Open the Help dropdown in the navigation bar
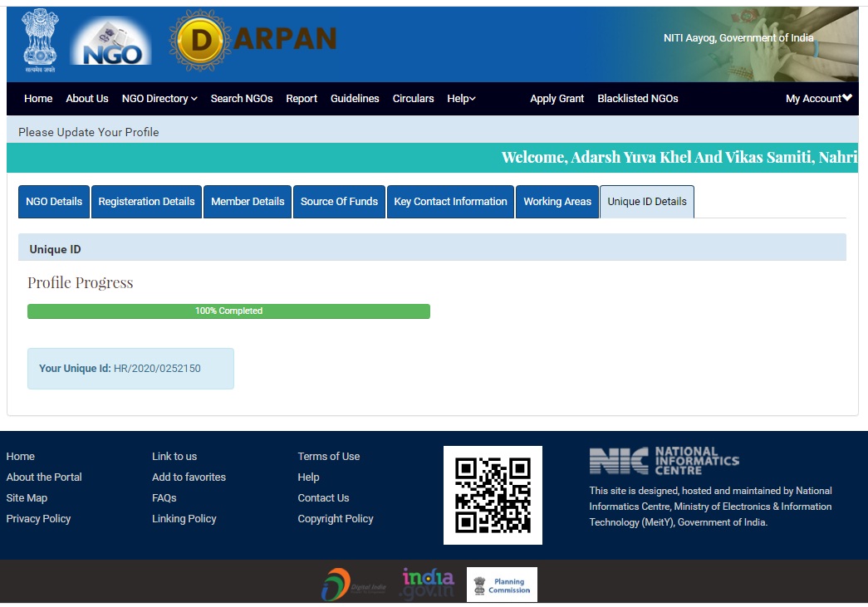This screenshot has height=607, width=868. pyautogui.click(x=461, y=98)
